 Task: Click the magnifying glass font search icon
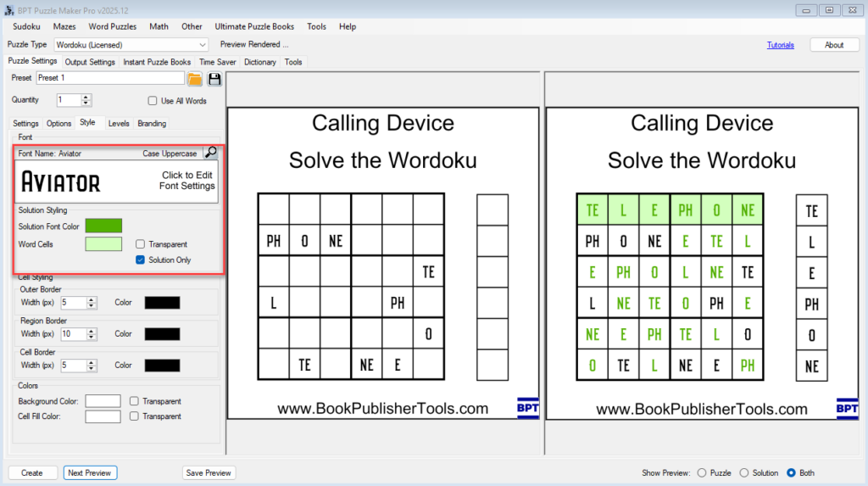210,153
